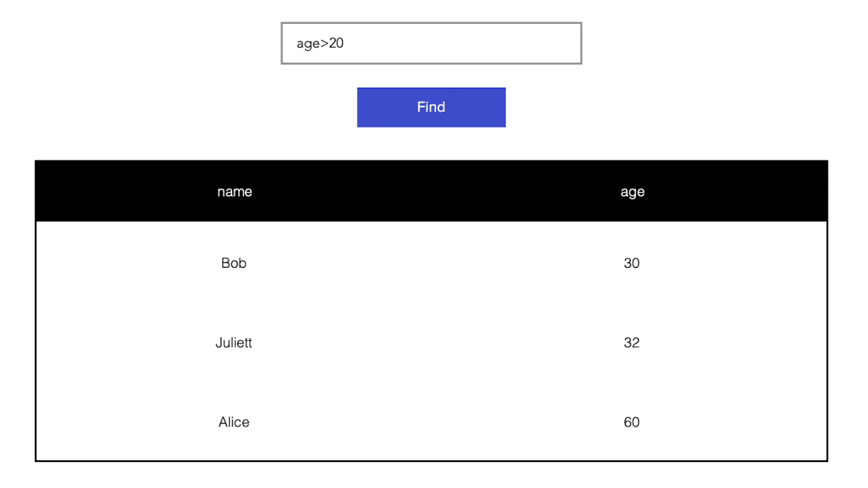Screen dimensions: 868x488
Task: Select the age column header
Action: pos(632,191)
